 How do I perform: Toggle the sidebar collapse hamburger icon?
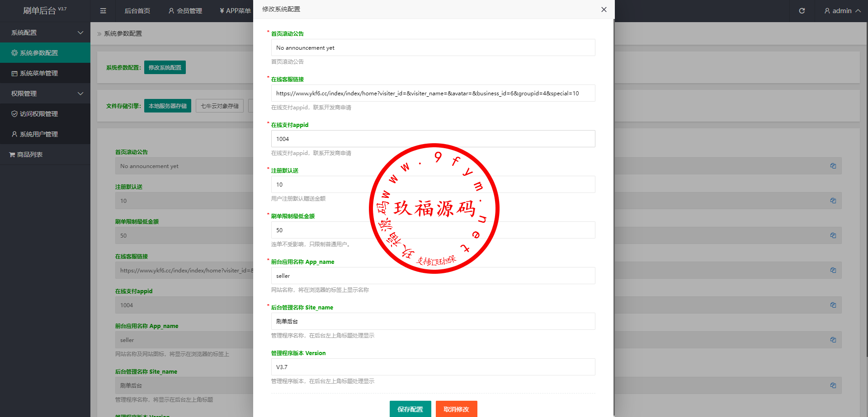[103, 11]
